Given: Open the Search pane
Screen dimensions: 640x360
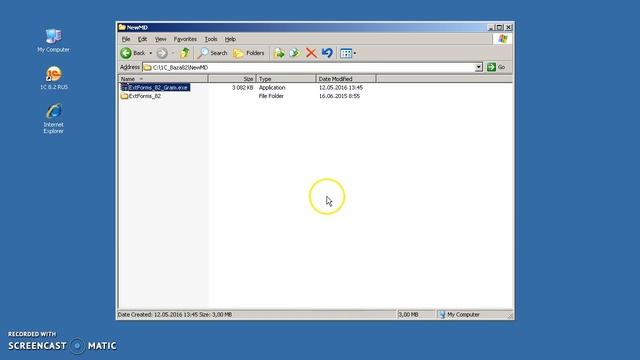Looking at the screenshot, I should [x=212, y=53].
